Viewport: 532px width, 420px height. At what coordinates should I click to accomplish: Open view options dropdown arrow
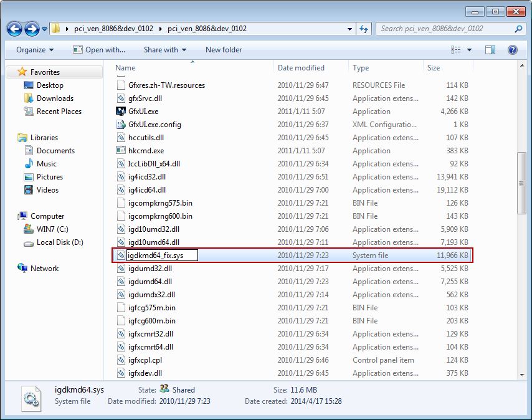tap(469, 50)
